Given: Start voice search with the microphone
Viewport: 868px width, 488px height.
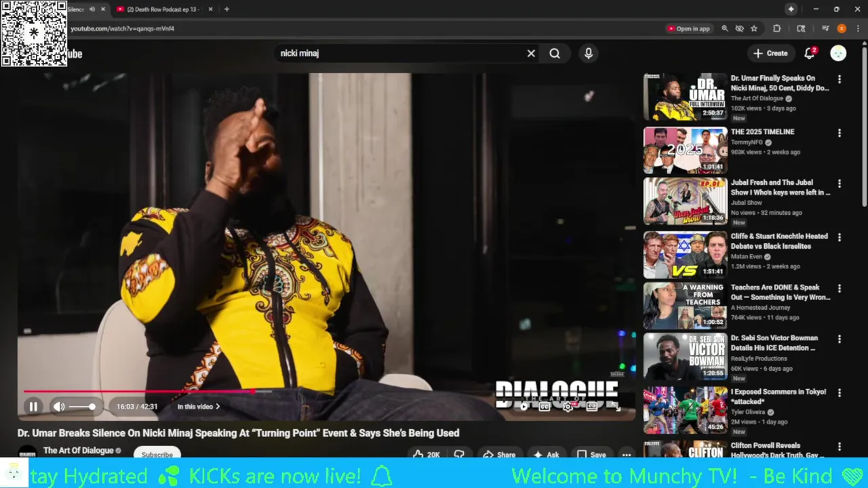Looking at the screenshot, I should [589, 53].
